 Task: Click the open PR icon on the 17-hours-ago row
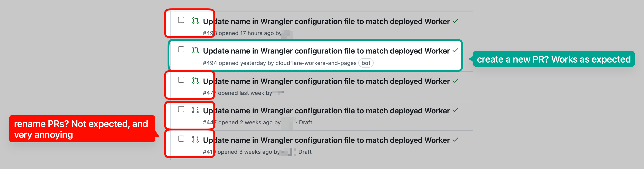pyautogui.click(x=195, y=21)
